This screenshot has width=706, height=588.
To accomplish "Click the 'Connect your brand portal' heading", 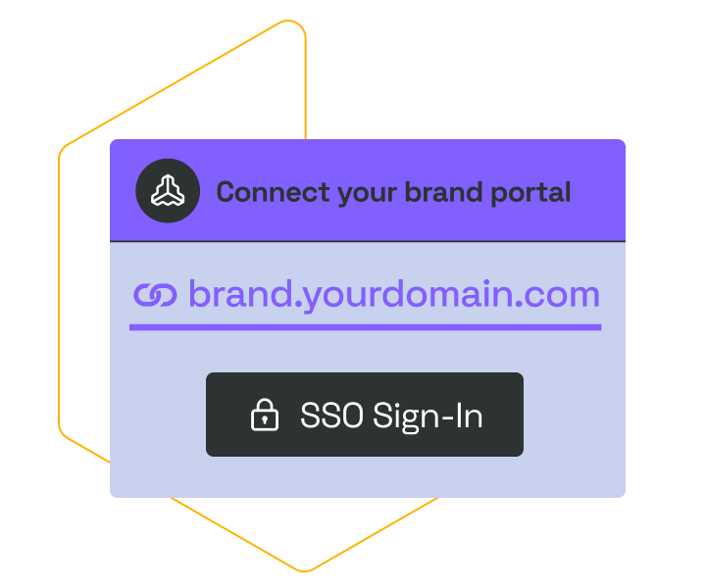I will point(393,192).
